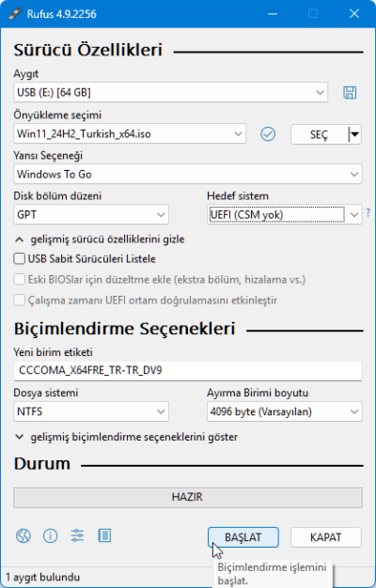
Task: Open language selection globe icon
Action: pyautogui.click(x=23, y=536)
